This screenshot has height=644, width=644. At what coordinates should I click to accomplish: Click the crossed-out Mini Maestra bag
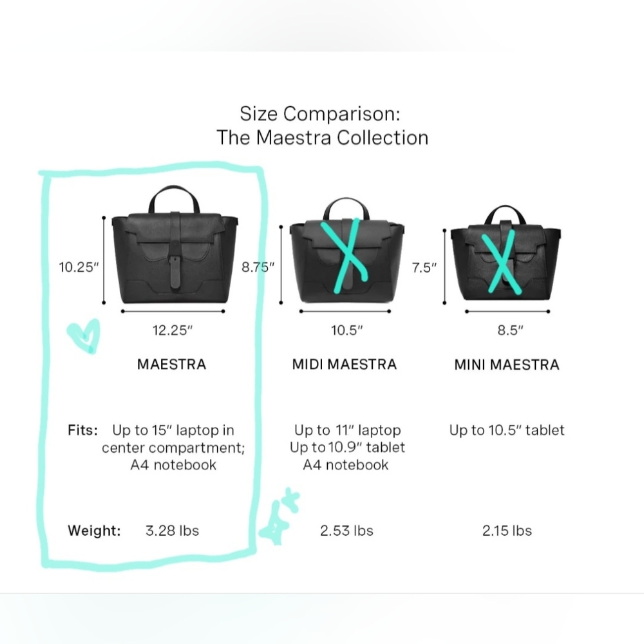(x=506, y=253)
